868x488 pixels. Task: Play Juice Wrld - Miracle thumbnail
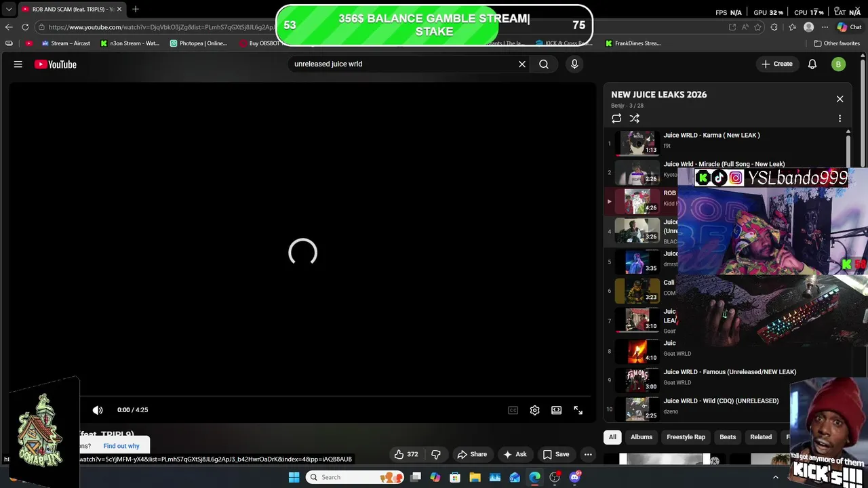(637, 172)
